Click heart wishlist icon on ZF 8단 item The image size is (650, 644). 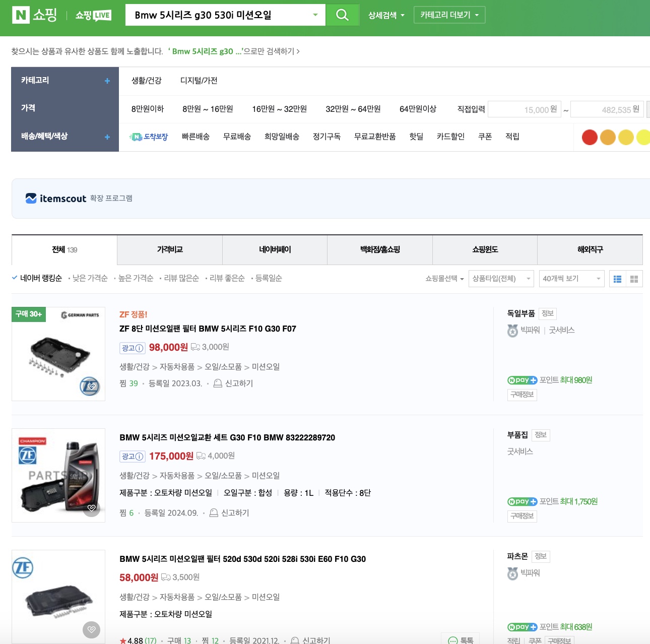tap(91, 387)
